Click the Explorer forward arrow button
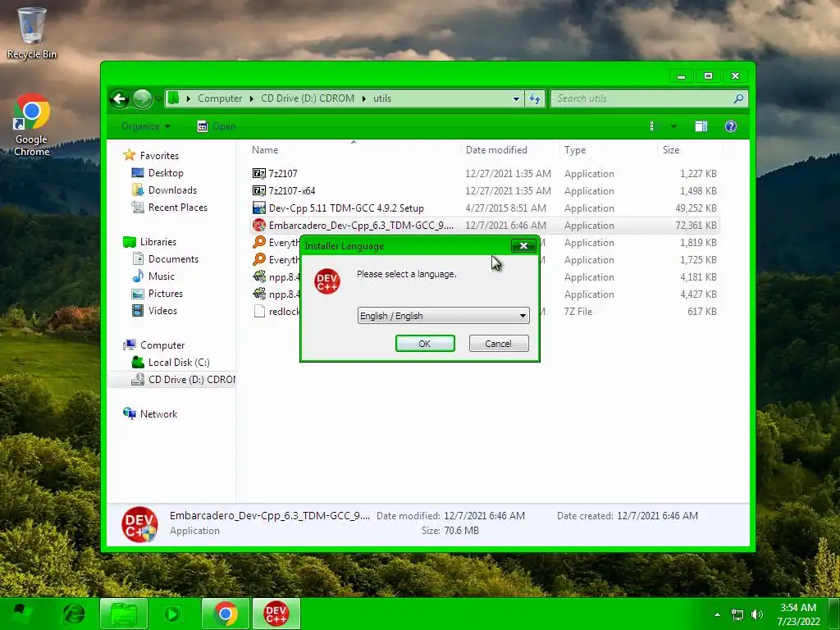The width and height of the screenshot is (840, 630). 142,98
